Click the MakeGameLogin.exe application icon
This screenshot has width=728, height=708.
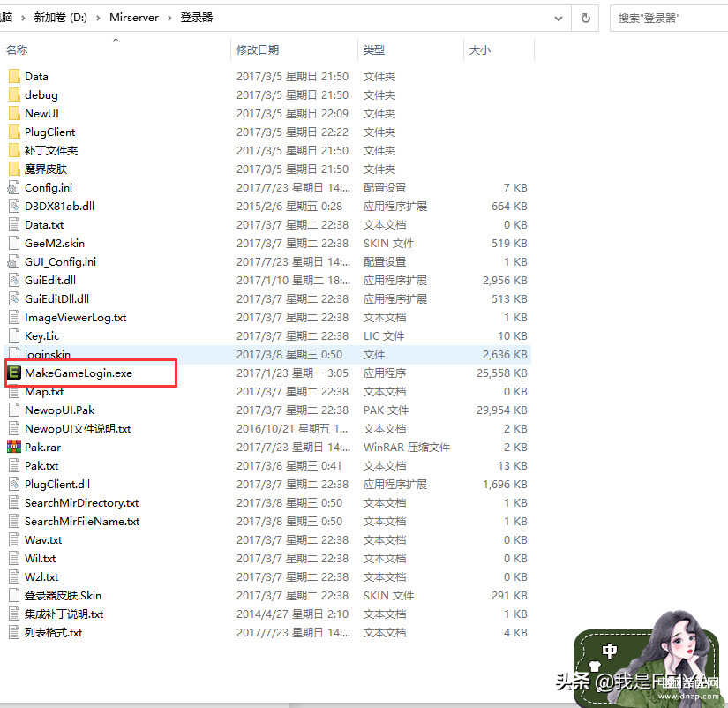tap(14, 373)
